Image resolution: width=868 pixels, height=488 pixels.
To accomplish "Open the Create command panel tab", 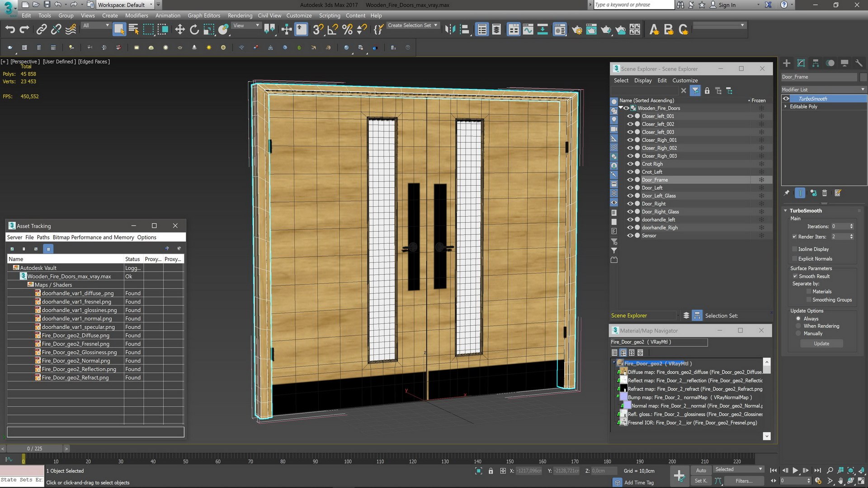I will (x=787, y=63).
